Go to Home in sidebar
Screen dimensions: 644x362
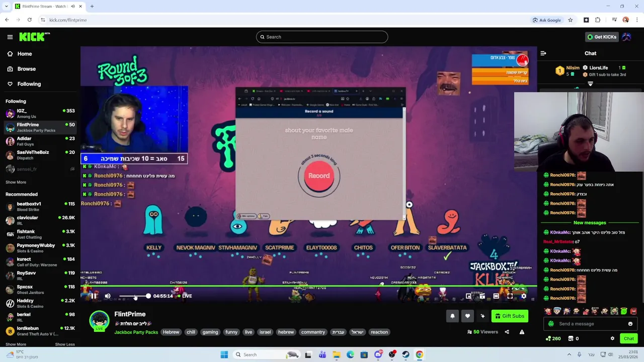click(40, 54)
